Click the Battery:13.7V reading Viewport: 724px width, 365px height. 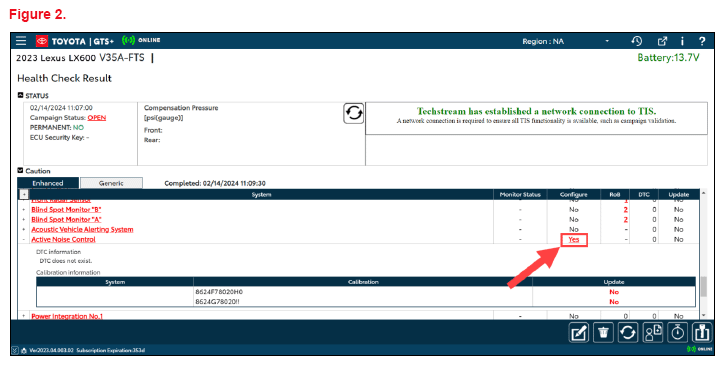[668, 58]
